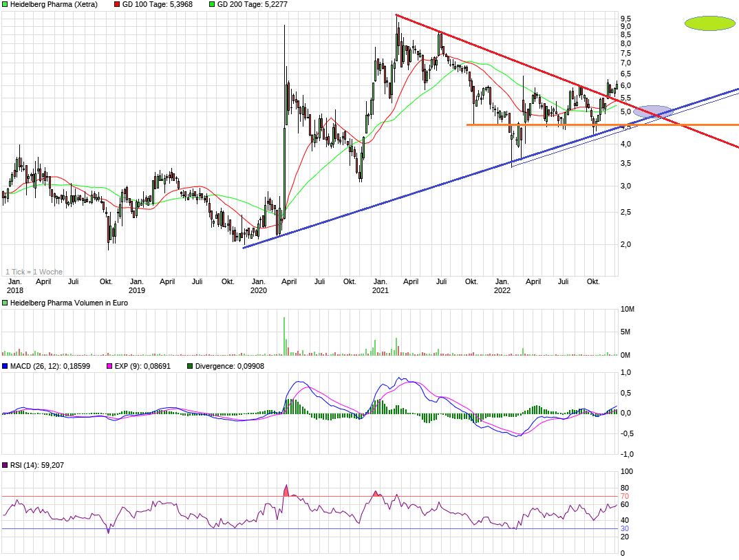Click the 5M volume axis label
This screenshot has height=560, width=739.
point(626,332)
